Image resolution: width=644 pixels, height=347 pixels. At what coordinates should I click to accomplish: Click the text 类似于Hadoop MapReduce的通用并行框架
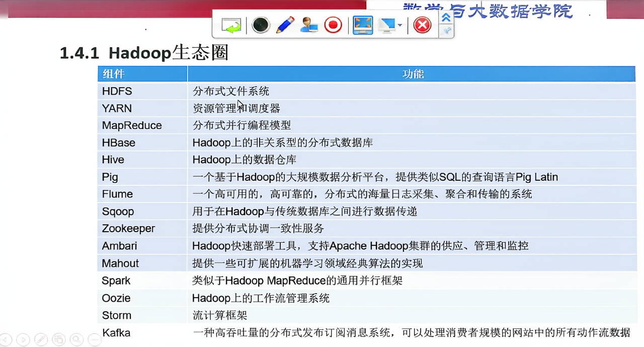pyautogui.click(x=297, y=281)
